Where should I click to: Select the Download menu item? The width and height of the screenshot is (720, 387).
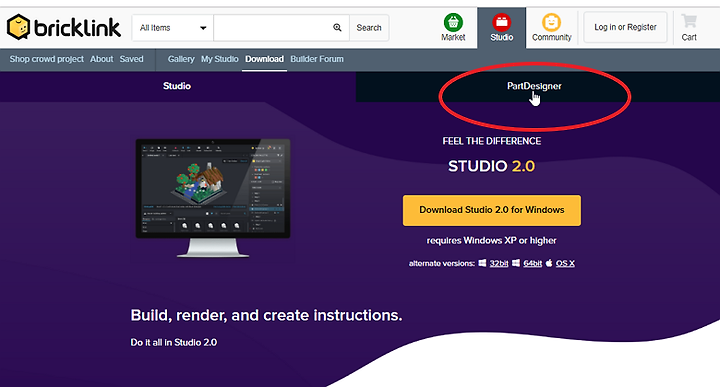pyautogui.click(x=264, y=59)
